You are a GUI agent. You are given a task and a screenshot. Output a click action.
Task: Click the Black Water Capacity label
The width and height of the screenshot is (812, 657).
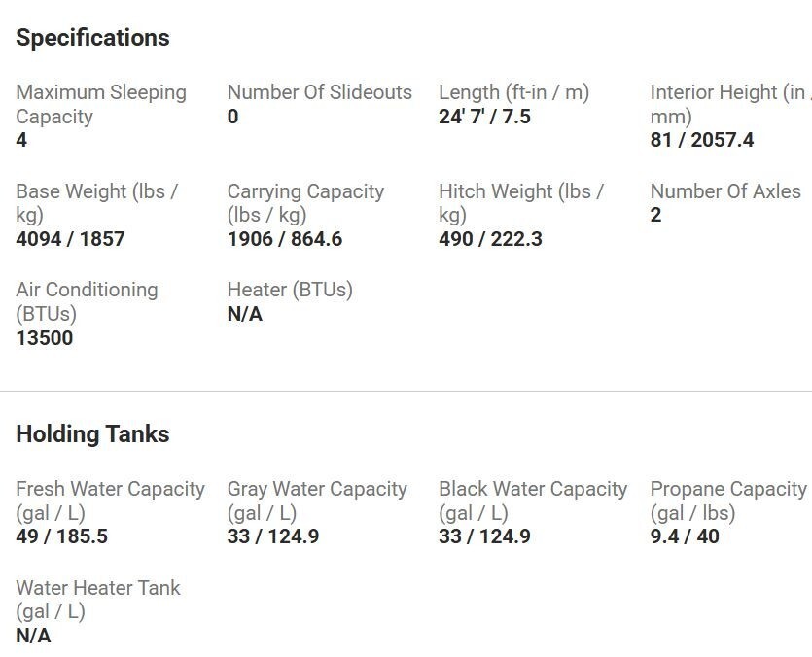click(x=532, y=501)
